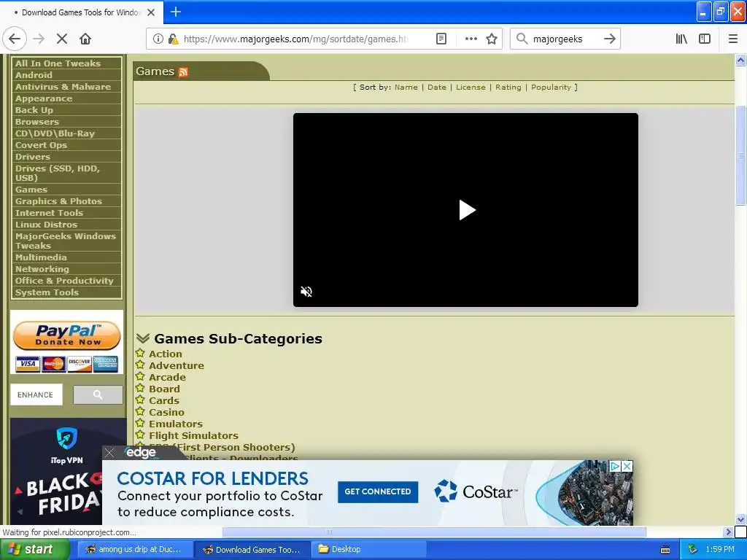
Task: Show site information icon in address bar
Action: (x=158, y=39)
